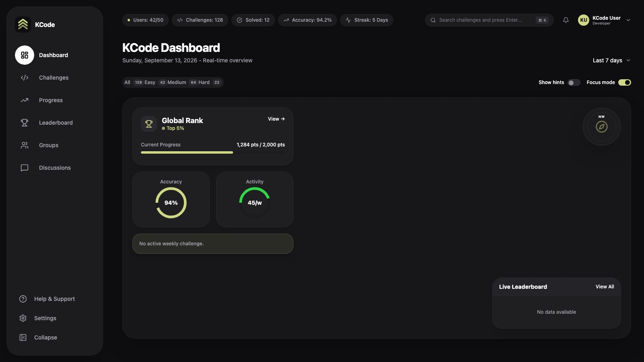Click the 45/w Activity ring gauge

point(255,203)
